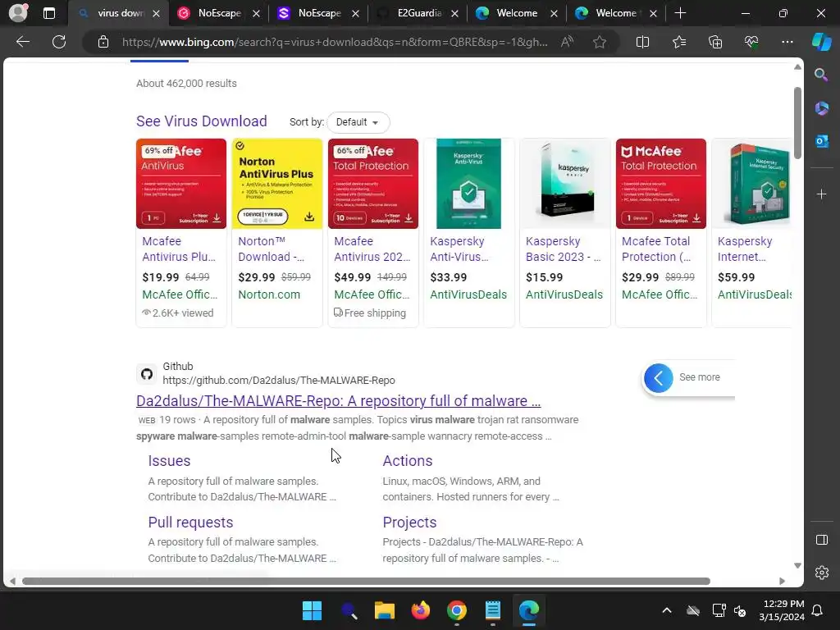Open the Issues sublink
Screen dimensions: 840x630
pyautogui.click(x=169, y=461)
